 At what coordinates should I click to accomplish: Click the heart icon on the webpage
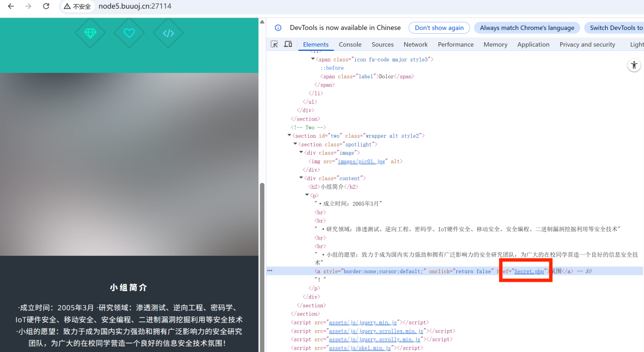[129, 33]
